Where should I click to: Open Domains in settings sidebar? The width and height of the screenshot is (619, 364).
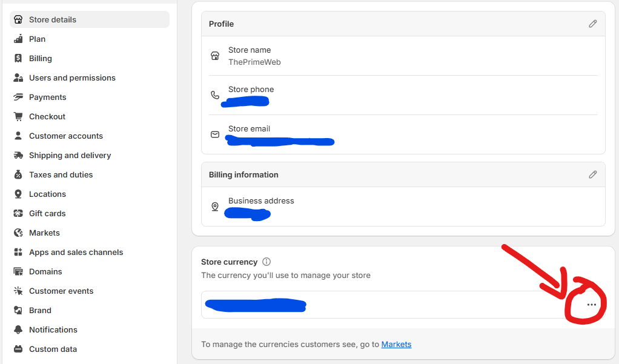[x=45, y=271]
